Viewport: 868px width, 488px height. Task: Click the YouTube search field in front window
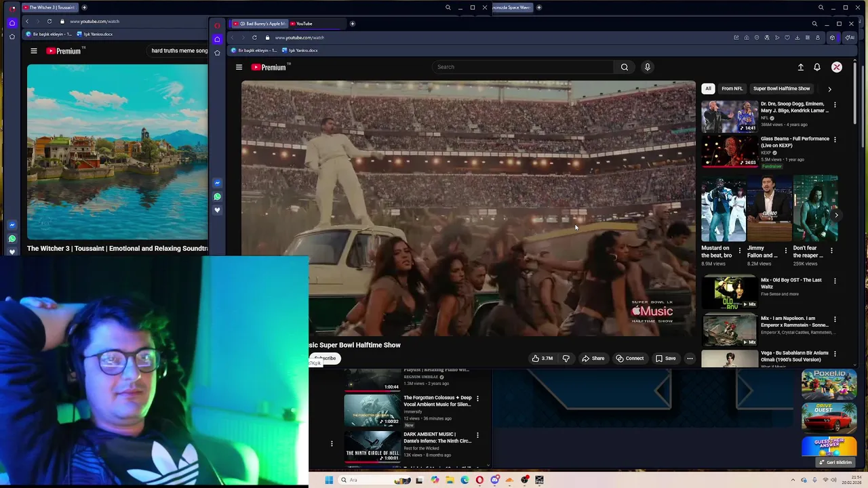click(x=523, y=67)
